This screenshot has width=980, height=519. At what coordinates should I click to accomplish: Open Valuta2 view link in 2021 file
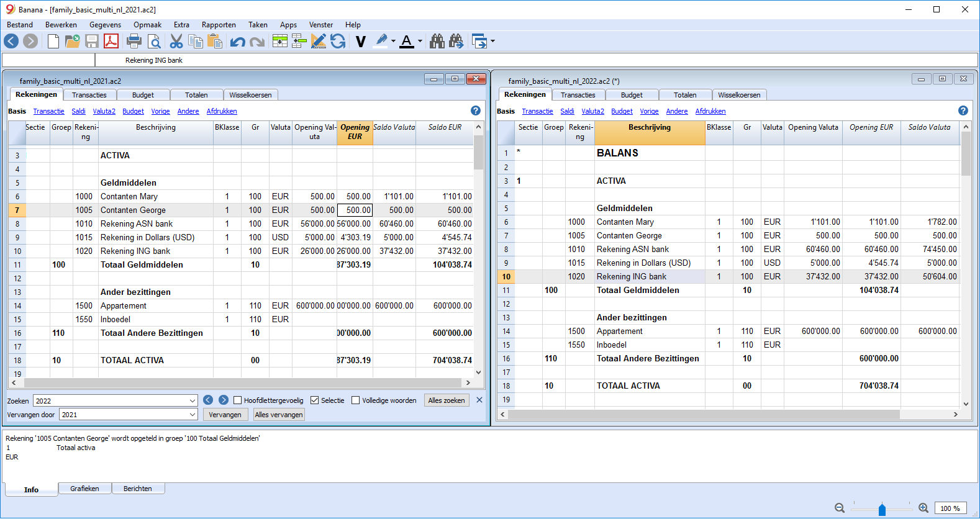(104, 111)
